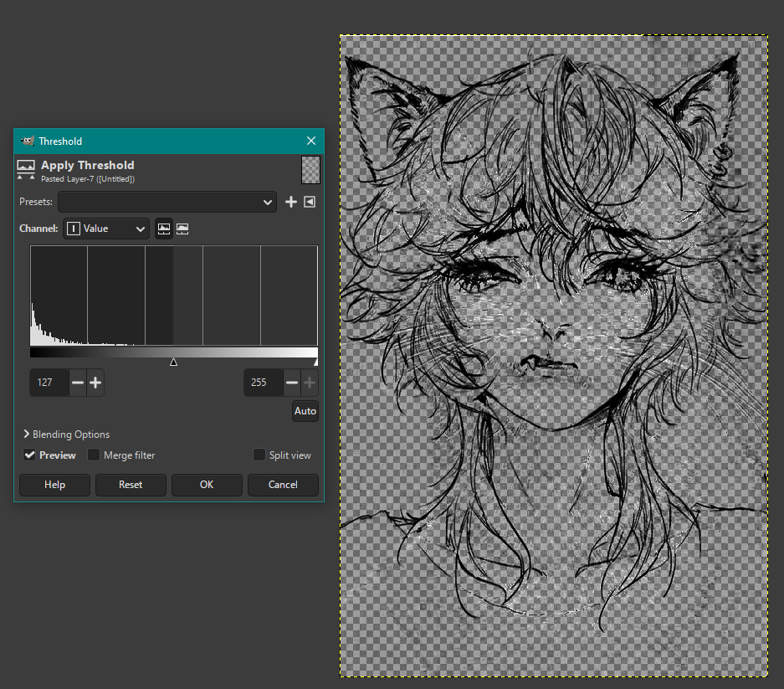
Task: Switch histogram to logarithmic view
Action: point(182,229)
